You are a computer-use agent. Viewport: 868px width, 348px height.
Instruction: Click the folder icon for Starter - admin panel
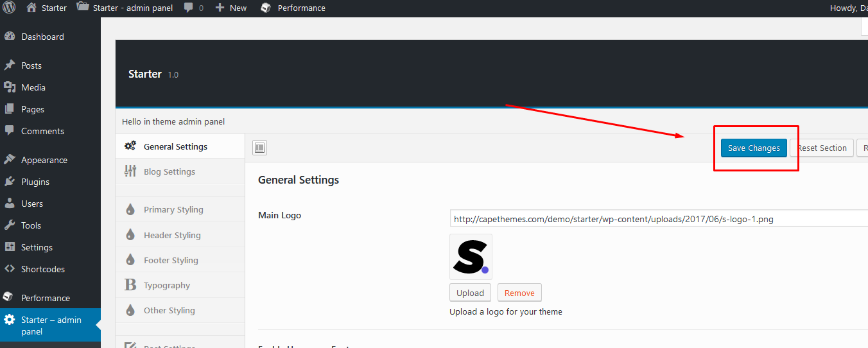[x=82, y=8]
